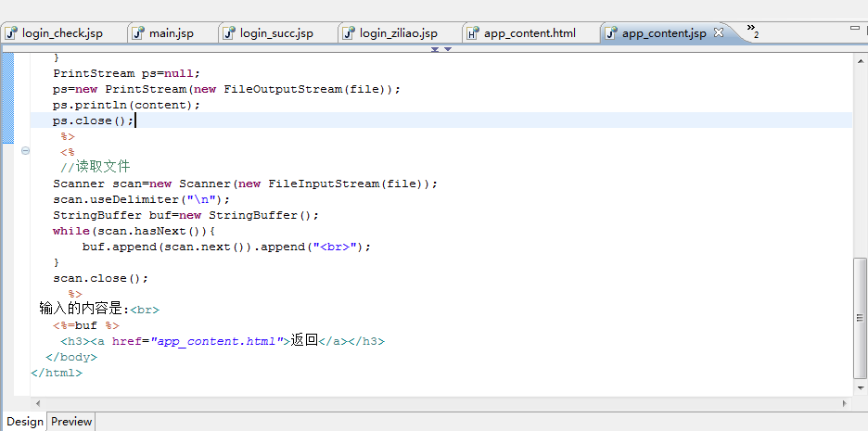Click the horizontal scrollbar left arrow
Screen dimensions: 868x431
(x=37, y=404)
